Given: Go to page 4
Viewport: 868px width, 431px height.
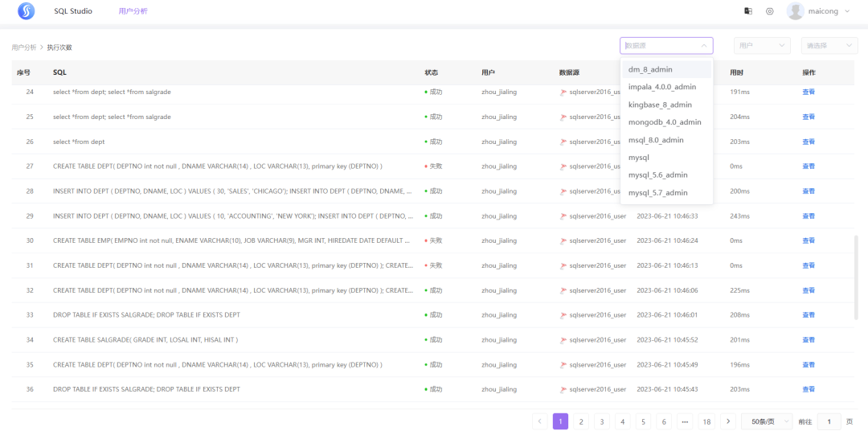Looking at the screenshot, I should pos(622,421).
